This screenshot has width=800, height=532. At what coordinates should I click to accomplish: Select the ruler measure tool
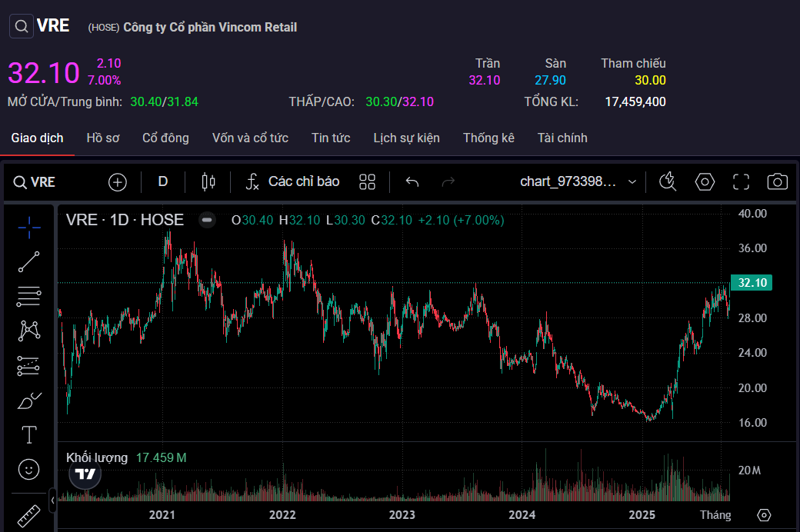pyautogui.click(x=28, y=514)
